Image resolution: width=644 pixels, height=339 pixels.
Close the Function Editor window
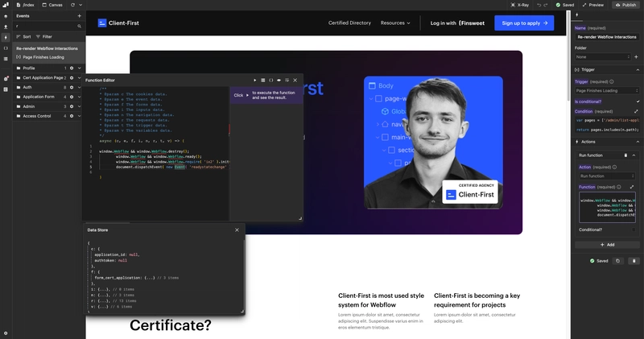point(295,81)
